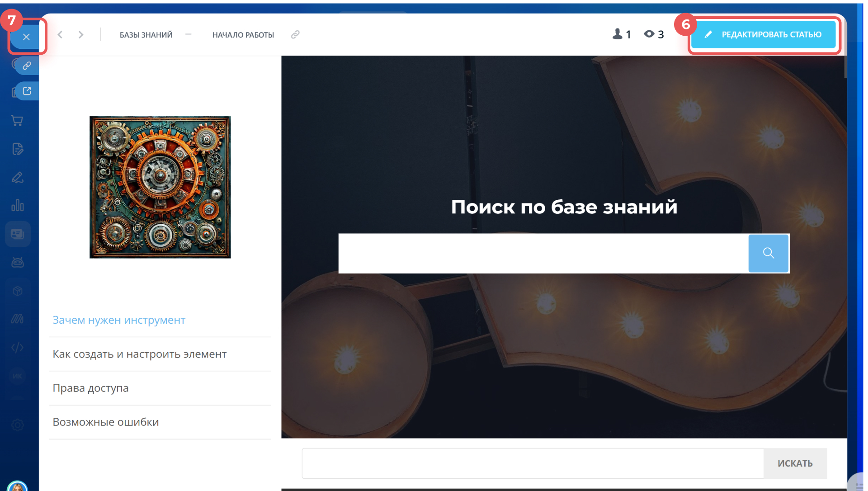
Task: Click the views eye counter
Action: (654, 34)
